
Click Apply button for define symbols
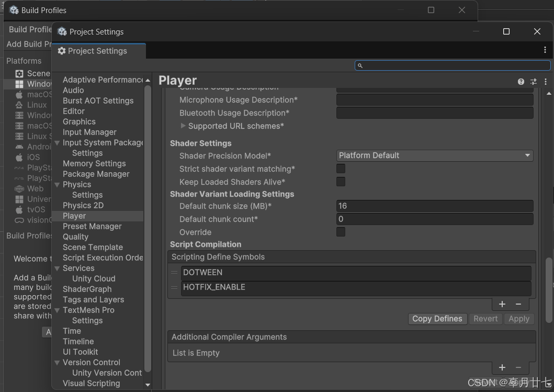519,319
